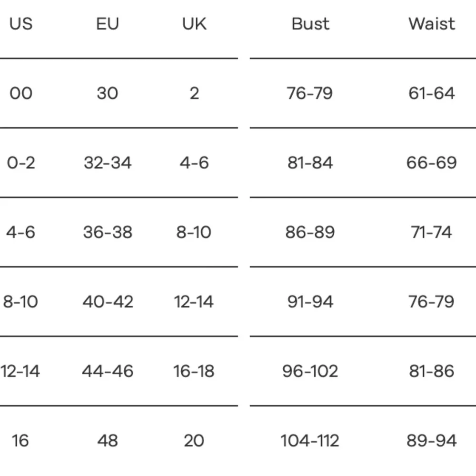Select EU size 36-38 cell
Screen dimensions: 476x476
[x=108, y=232]
